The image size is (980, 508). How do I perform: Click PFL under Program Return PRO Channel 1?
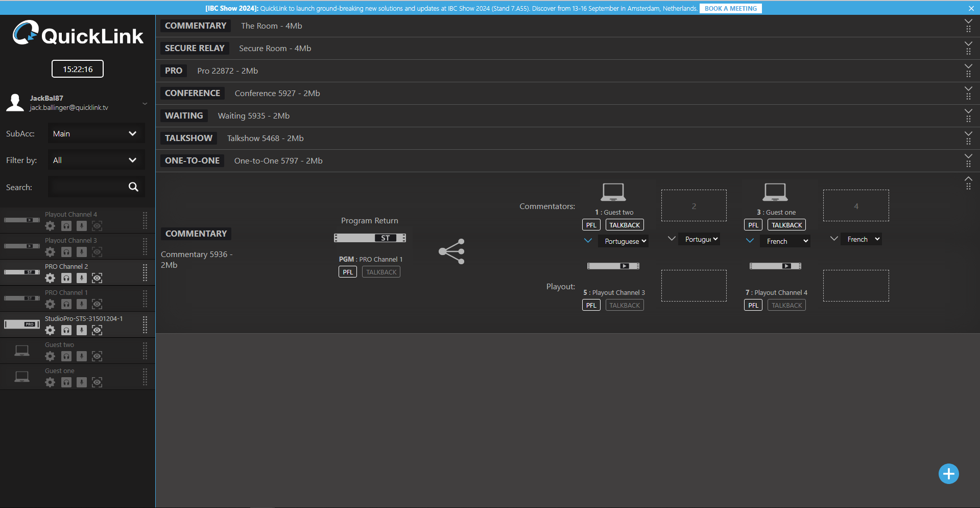point(348,272)
